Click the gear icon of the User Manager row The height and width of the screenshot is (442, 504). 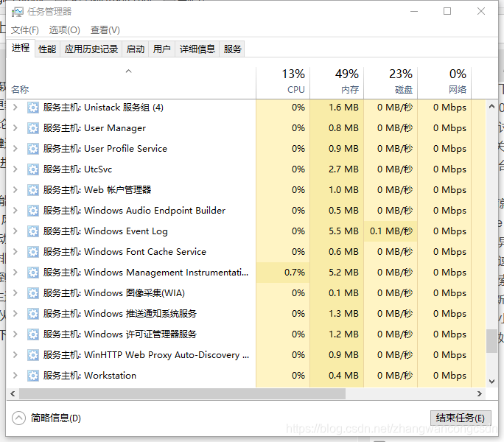click(x=32, y=128)
